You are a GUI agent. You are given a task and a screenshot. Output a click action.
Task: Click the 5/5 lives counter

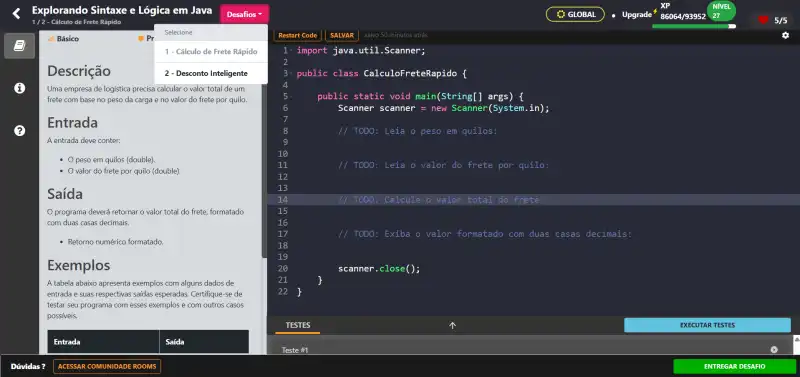(x=781, y=20)
